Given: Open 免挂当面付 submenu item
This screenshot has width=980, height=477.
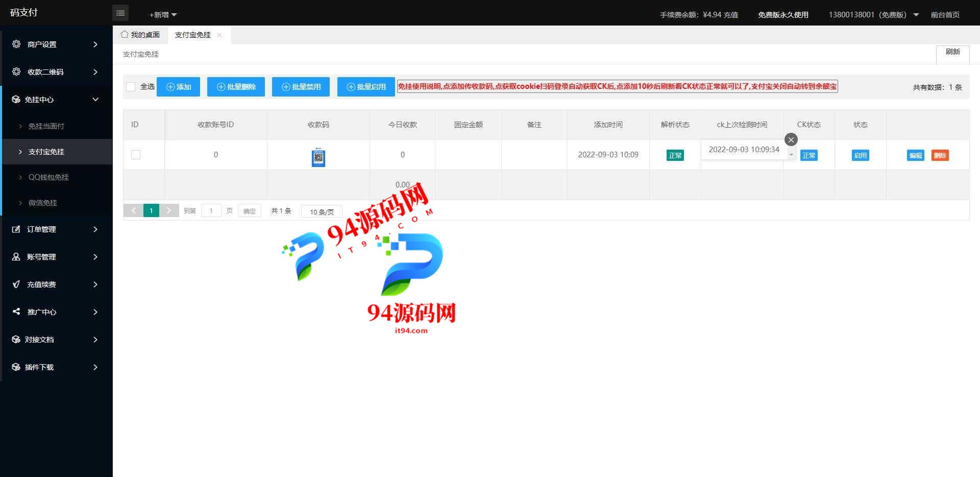Looking at the screenshot, I should pos(57,126).
